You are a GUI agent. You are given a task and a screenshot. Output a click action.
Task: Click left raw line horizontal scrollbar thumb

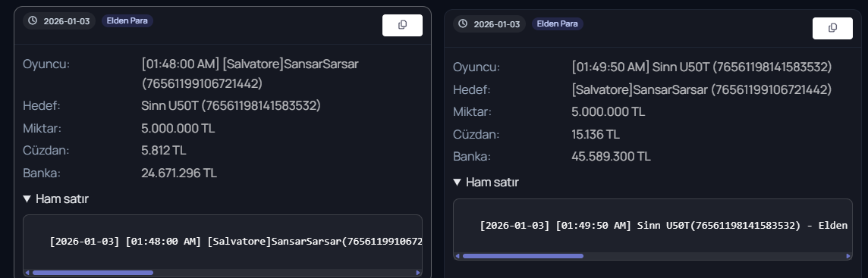point(93,273)
